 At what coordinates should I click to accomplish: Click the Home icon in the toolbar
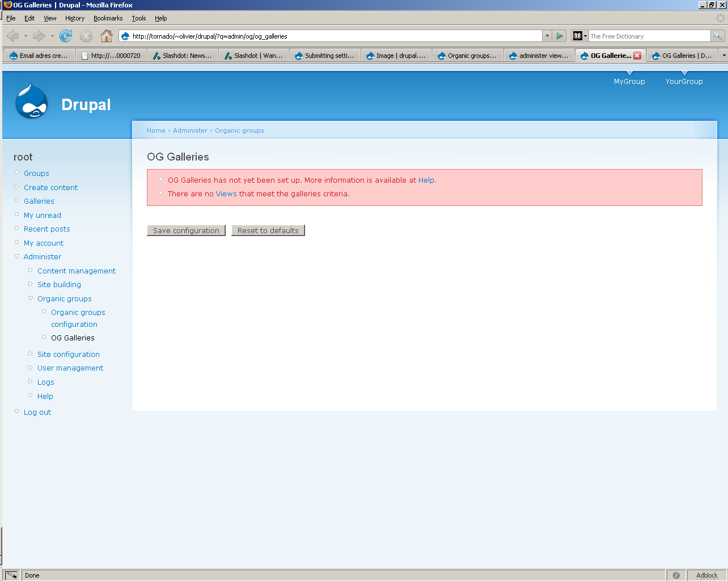click(x=107, y=36)
